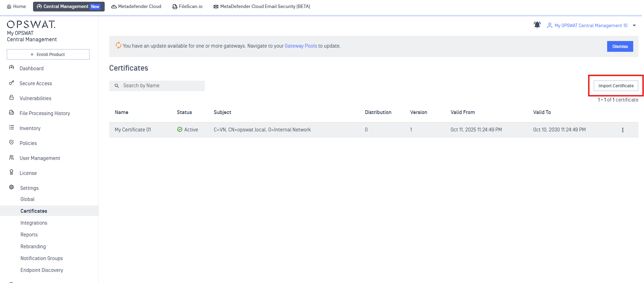Viewport: 644px width, 283px height.
Task: Click the User Management people icon
Action: [x=11, y=157]
